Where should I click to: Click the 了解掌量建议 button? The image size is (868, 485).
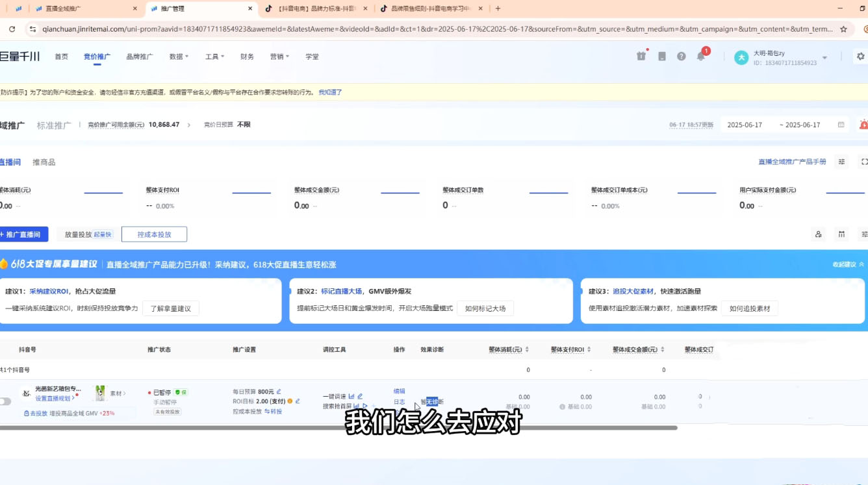tap(171, 308)
